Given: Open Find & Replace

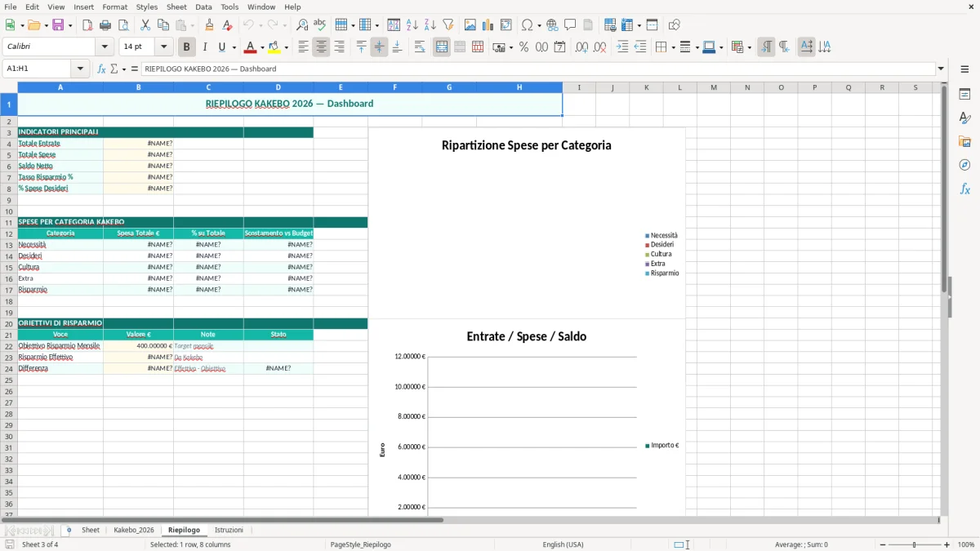Looking at the screenshot, I should coord(302,25).
